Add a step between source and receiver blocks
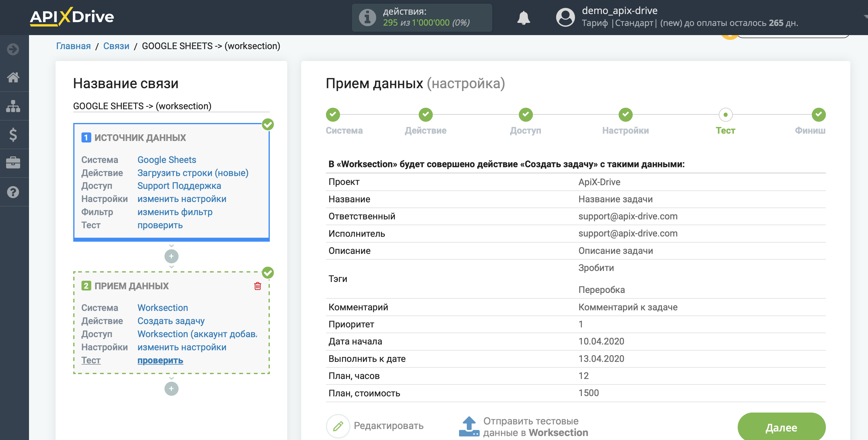This screenshot has width=868, height=440. [x=171, y=256]
